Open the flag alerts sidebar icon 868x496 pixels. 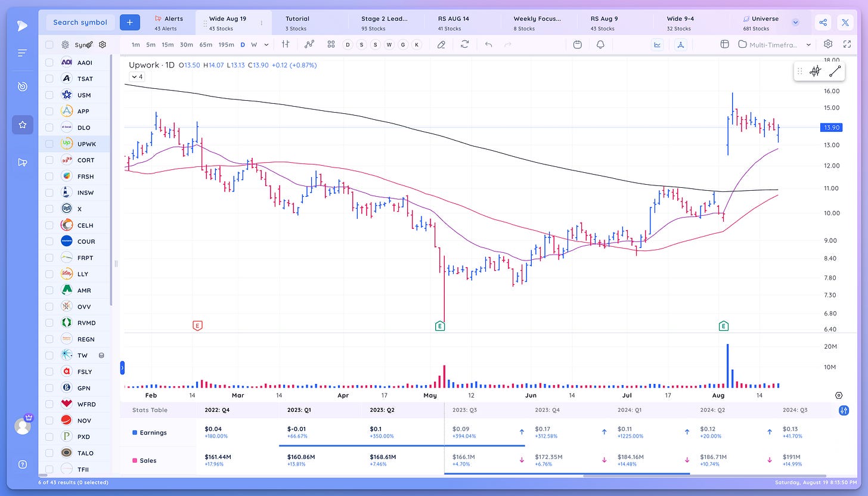(x=22, y=162)
